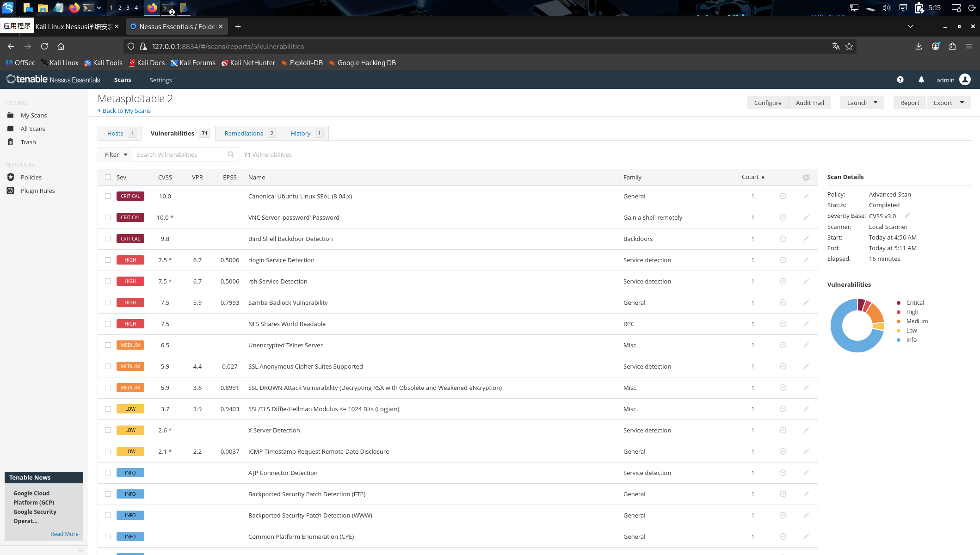Click the Back to My Scans link
This screenshot has width=980, height=555.
click(x=126, y=111)
